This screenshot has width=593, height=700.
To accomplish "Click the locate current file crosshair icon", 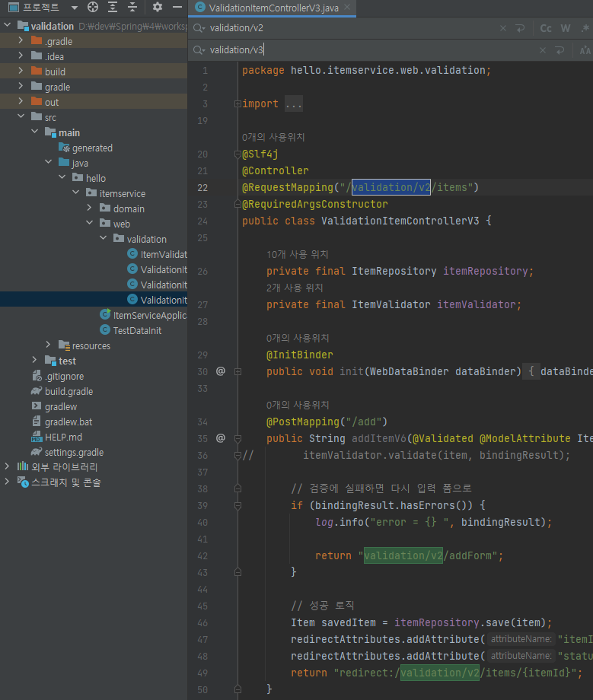I will [93, 7].
